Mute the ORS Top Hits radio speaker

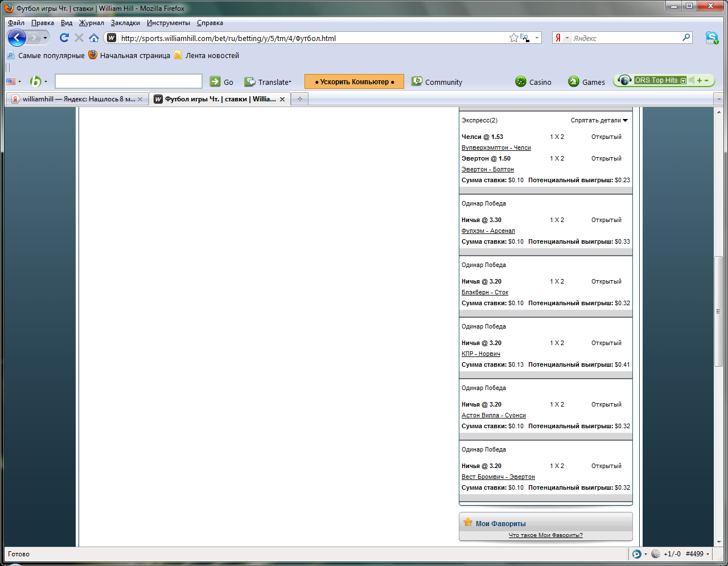(x=692, y=80)
